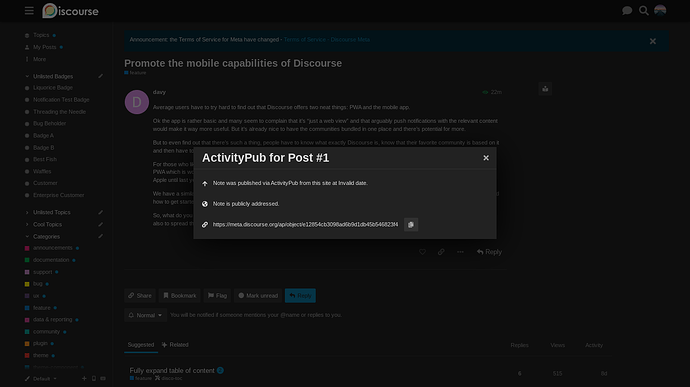Select the meta.discourse.org object URL text
Image resolution: width=690 pixels, height=387 pixels.
click(x=305, y=225)
